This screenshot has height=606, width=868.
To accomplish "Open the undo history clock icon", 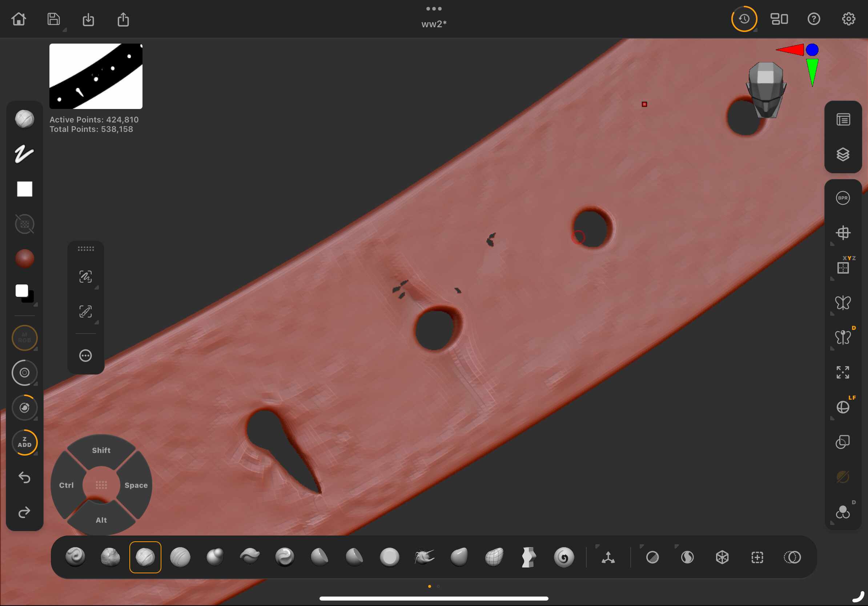I will point(744,19).
